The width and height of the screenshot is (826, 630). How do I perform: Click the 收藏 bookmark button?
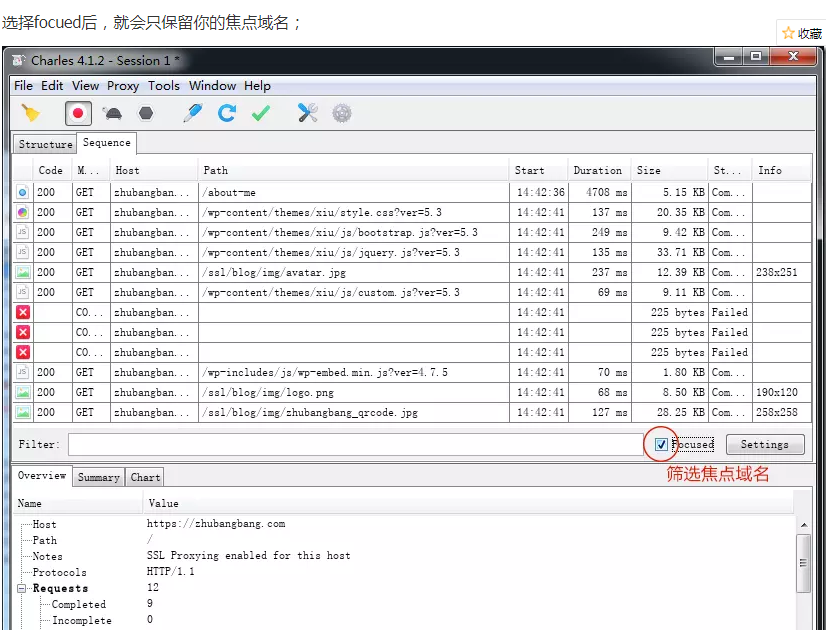point(802,34)
